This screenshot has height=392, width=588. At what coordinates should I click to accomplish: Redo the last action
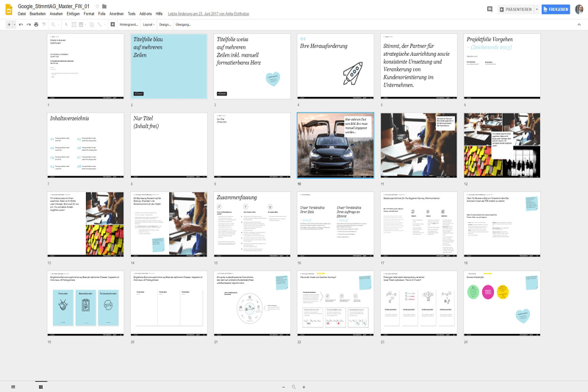[29, 25]
